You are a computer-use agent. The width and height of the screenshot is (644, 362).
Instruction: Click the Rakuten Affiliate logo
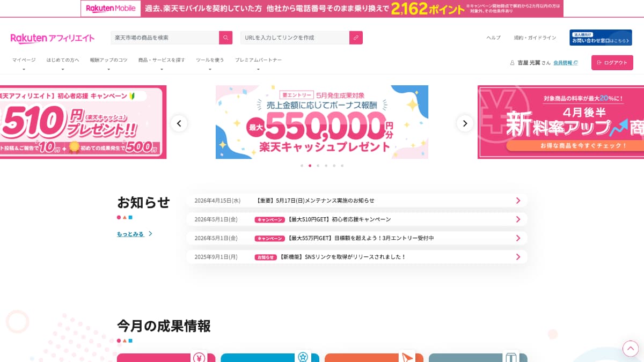[53, 38]
